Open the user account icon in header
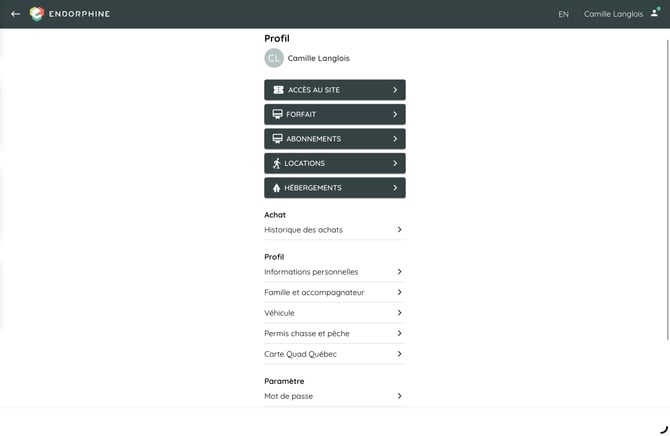 [655, 13]
